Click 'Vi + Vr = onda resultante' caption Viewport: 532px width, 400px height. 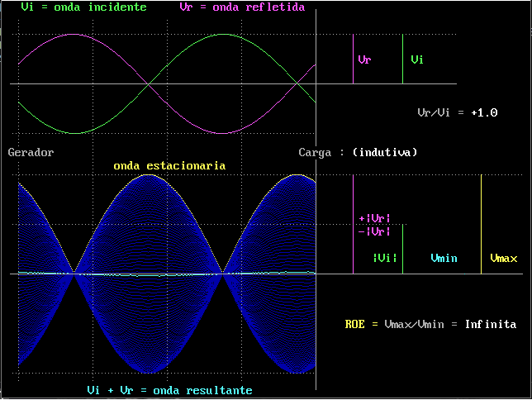(169, 390)
